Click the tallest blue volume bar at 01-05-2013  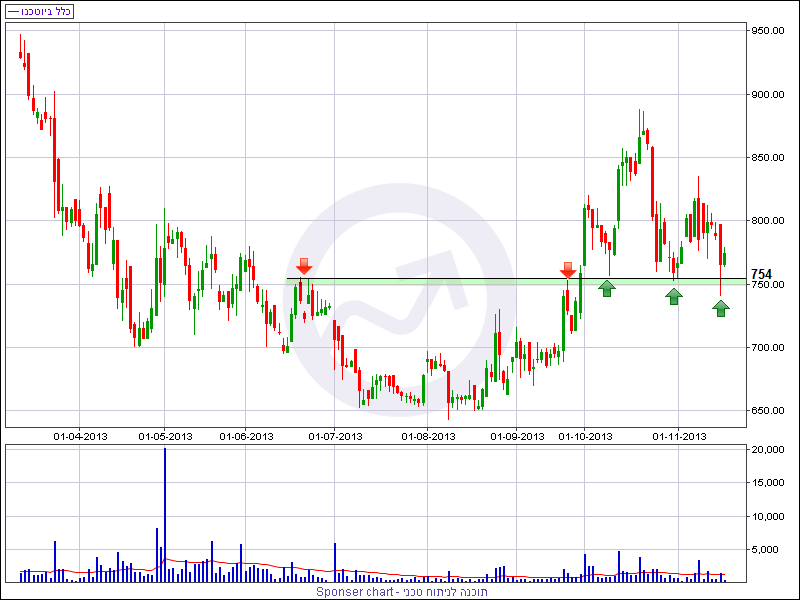coord(165,515)
